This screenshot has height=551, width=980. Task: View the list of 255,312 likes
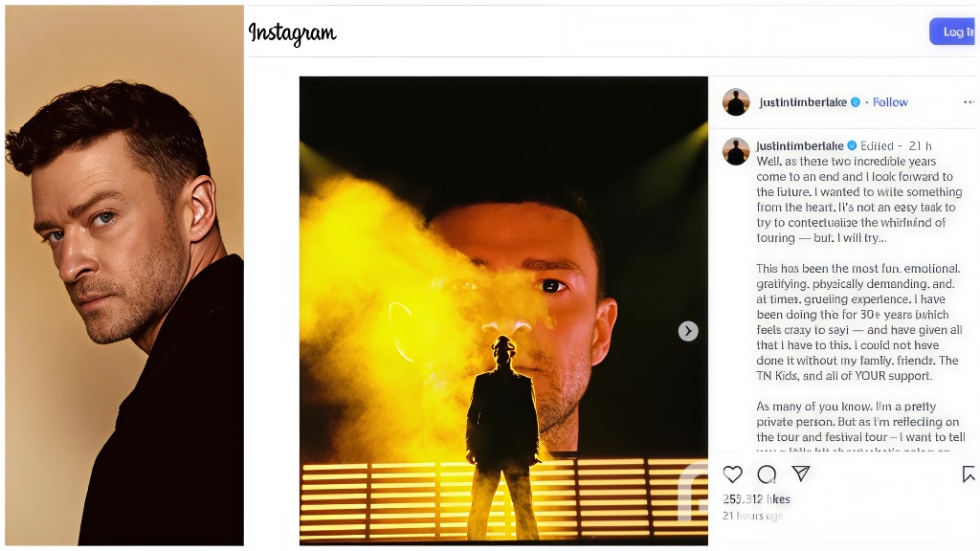756,499
